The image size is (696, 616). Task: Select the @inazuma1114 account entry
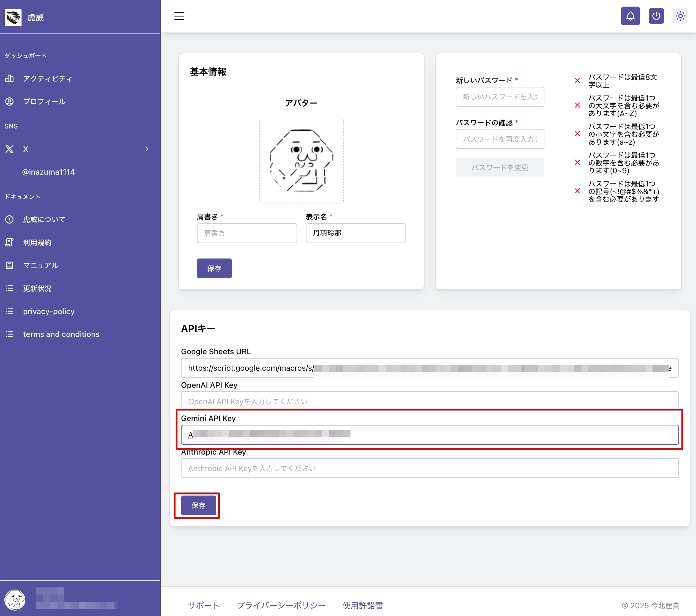click(48, 172)
